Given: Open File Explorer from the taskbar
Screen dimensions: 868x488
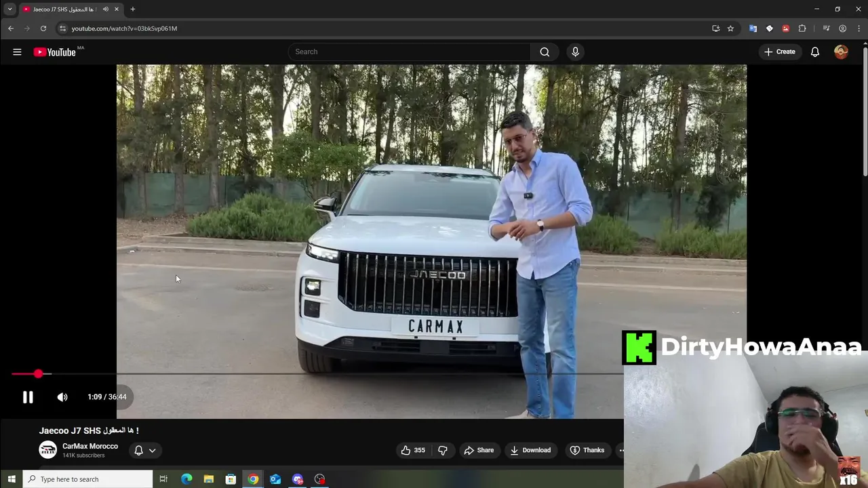Looking at the screenshot, I should (209, 479).
